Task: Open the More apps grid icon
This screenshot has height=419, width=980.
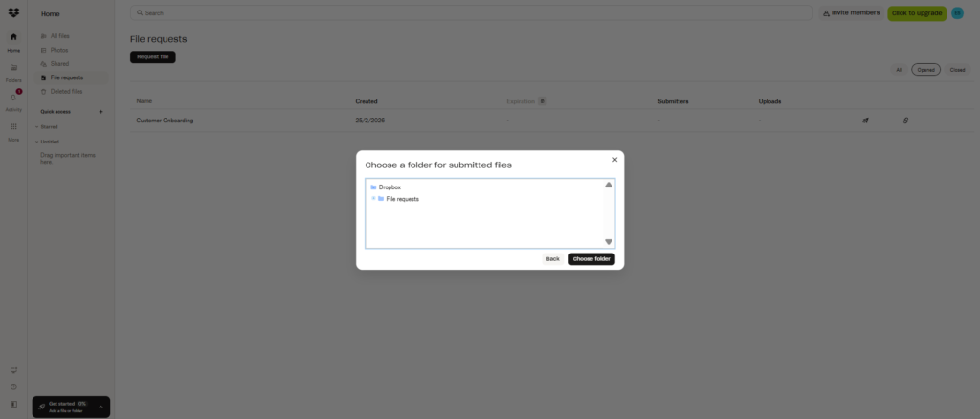Action: 13,126
